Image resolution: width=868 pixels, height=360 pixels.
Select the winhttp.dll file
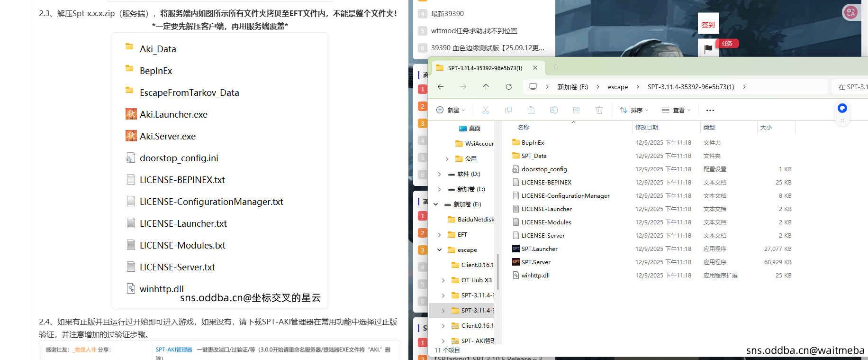531,275
